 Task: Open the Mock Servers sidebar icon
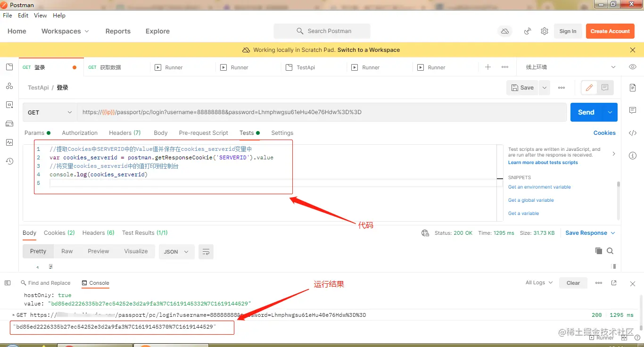(x=9, y=124)
